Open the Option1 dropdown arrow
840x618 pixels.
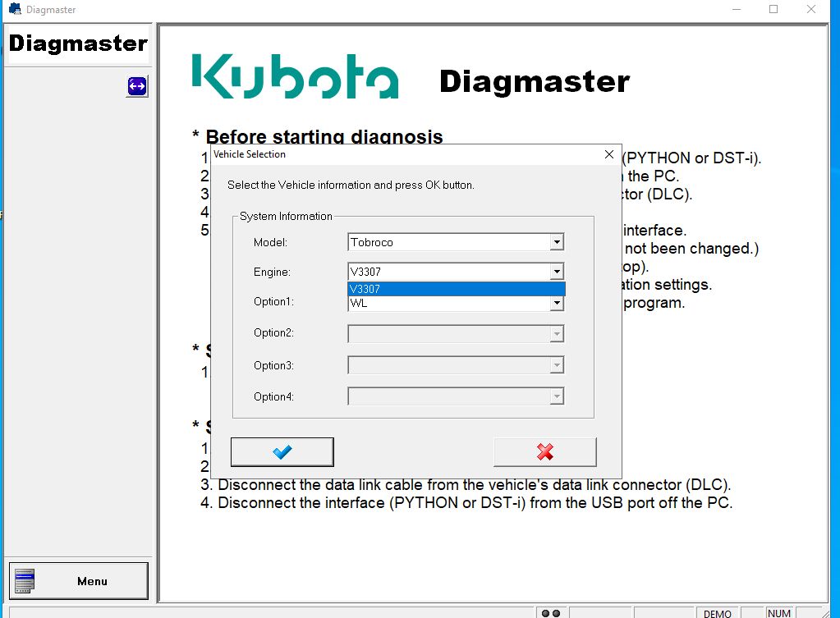558,303
